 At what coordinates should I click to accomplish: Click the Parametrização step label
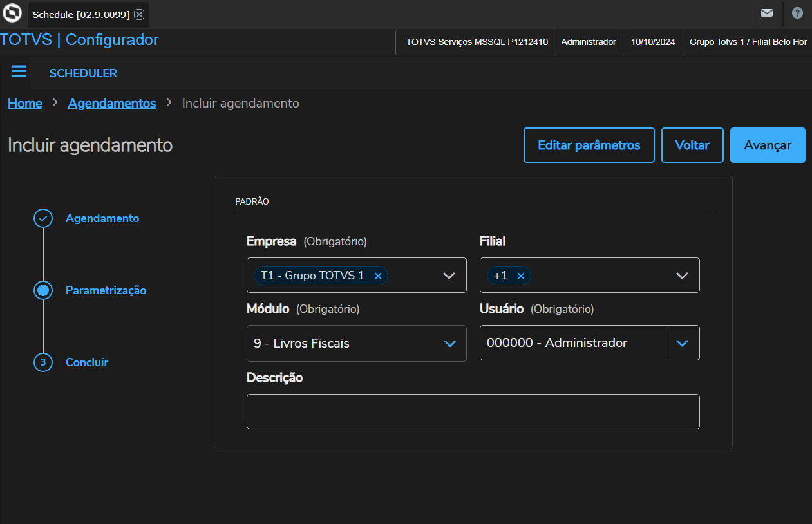pos(106,290)
